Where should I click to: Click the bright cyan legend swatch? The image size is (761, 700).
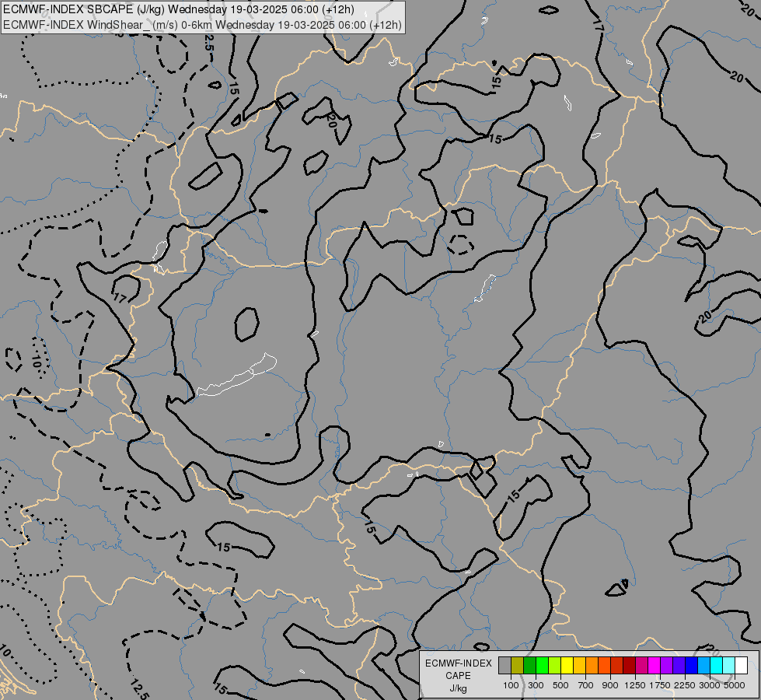(x=716, y=665)
